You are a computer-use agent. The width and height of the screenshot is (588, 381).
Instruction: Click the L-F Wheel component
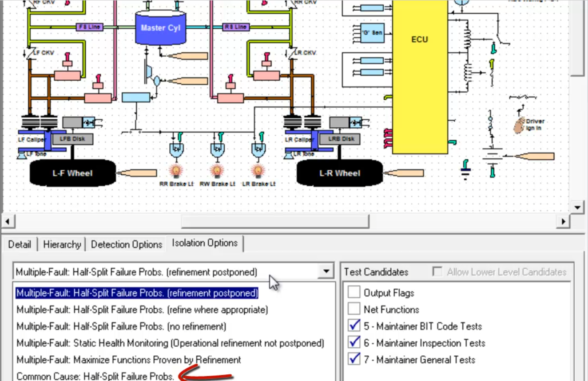[72, 173]
